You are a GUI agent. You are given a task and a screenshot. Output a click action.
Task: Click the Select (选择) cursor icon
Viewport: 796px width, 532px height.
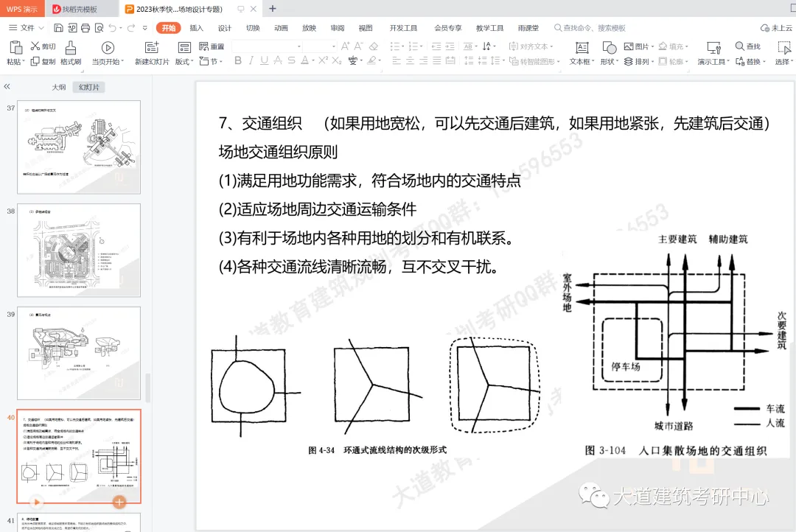pyautogui.click(x=783, y=48)
